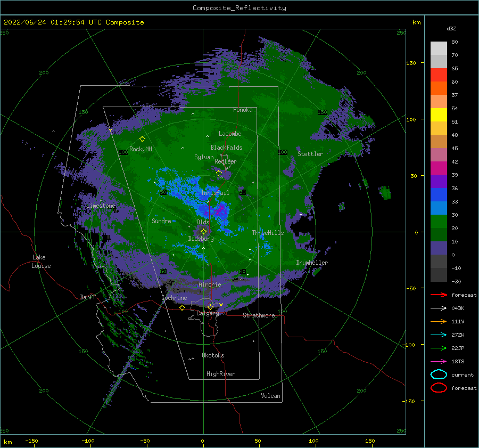Click the Sylvan label
The image size is (479, 448).
(204, 157)
